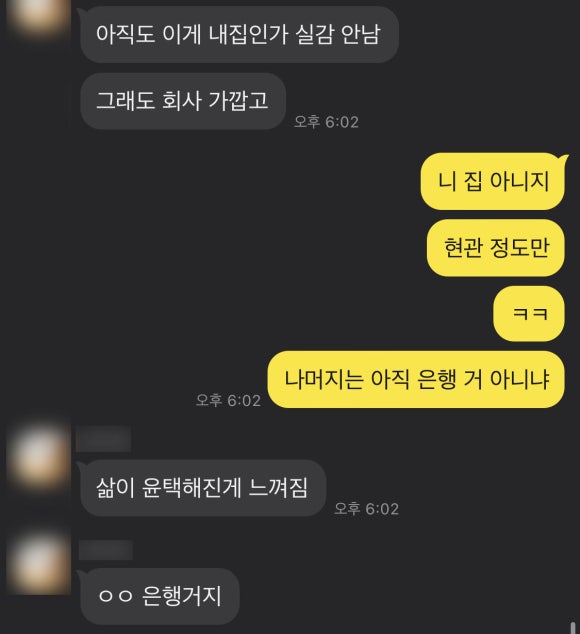Open blurred sender name above ㅇㅇ 은행거지

tap(106, 550)
